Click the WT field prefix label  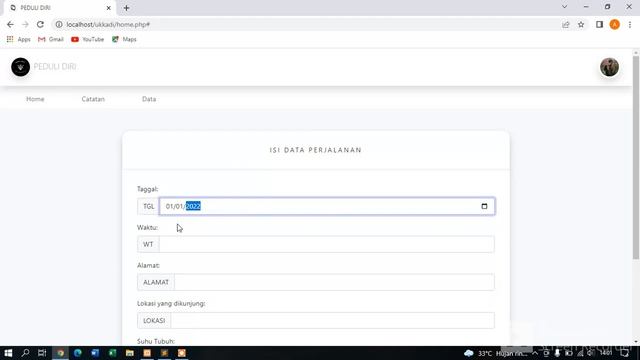coord(148,244)
